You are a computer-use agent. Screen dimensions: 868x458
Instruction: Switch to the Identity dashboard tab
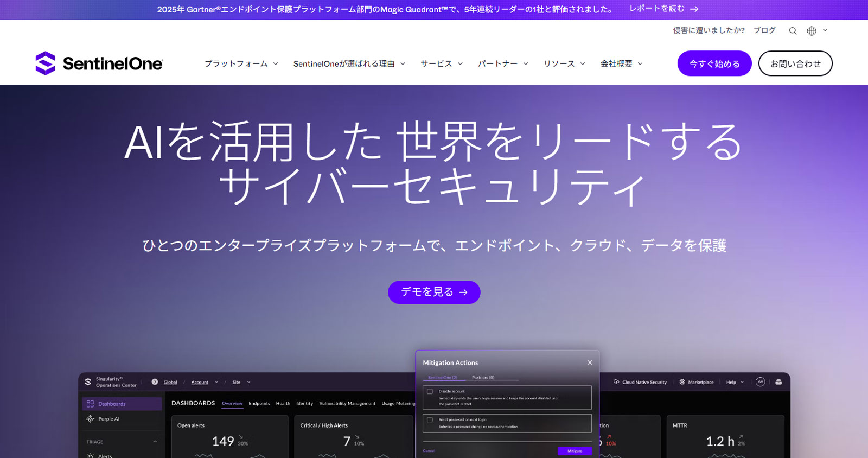pyautogui.click(x=304, y=403)
